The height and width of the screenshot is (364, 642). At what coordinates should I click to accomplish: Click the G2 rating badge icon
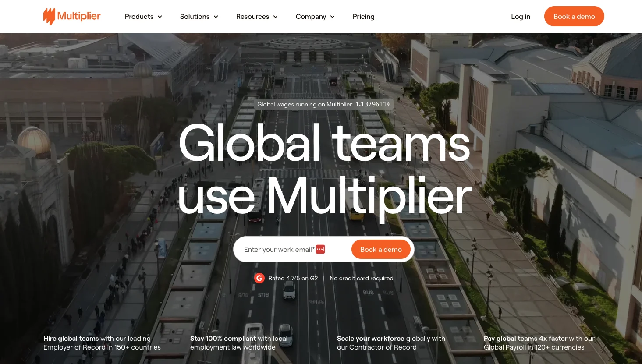coord(259,278)
